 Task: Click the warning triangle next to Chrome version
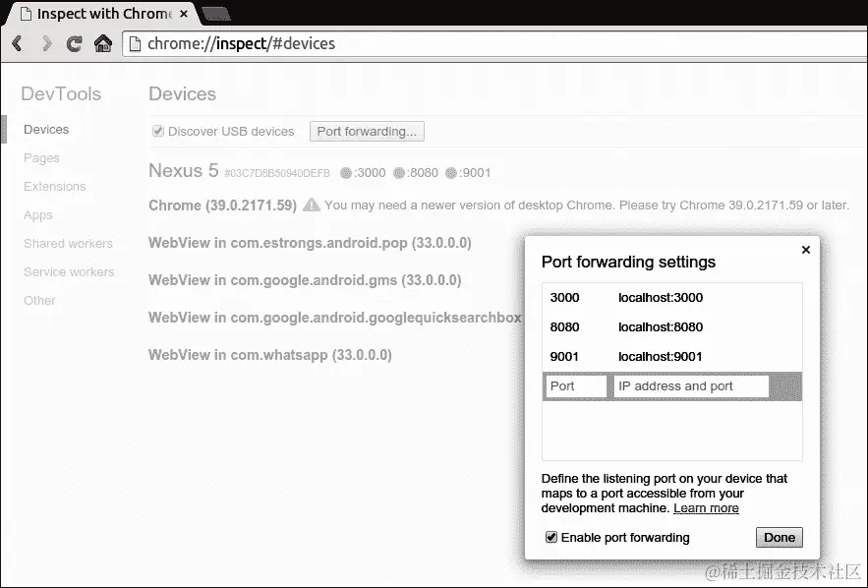(x=311, y=205)
